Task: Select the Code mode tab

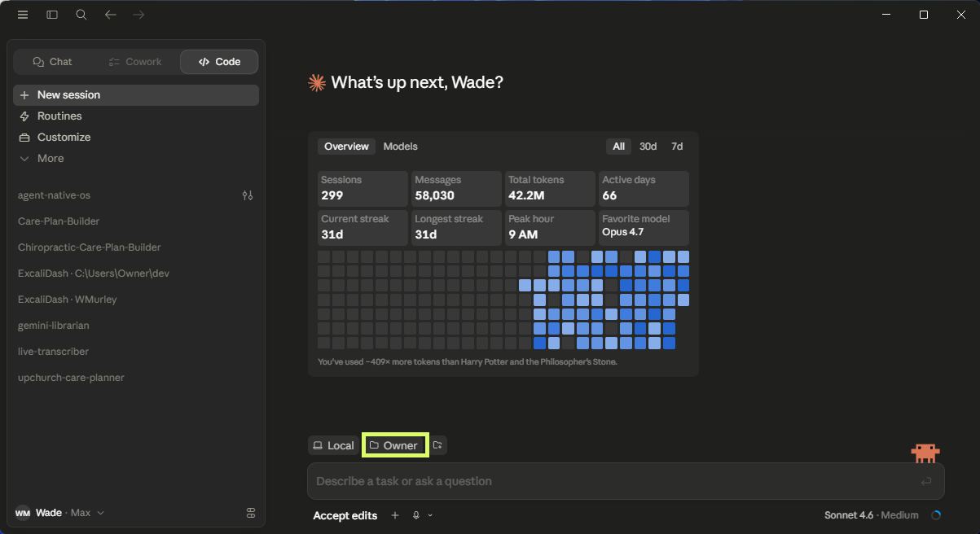Action: click(x=219, y=62)
